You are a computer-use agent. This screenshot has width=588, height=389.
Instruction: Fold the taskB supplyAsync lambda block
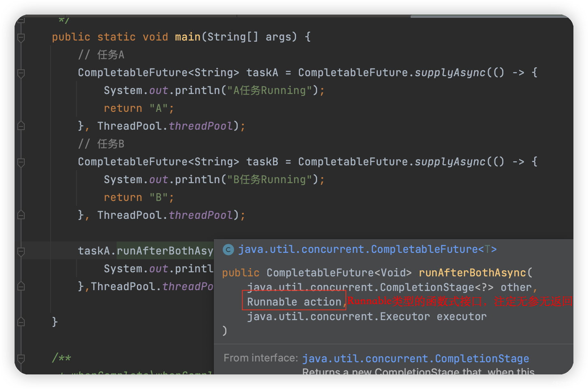tap(21, 162)
